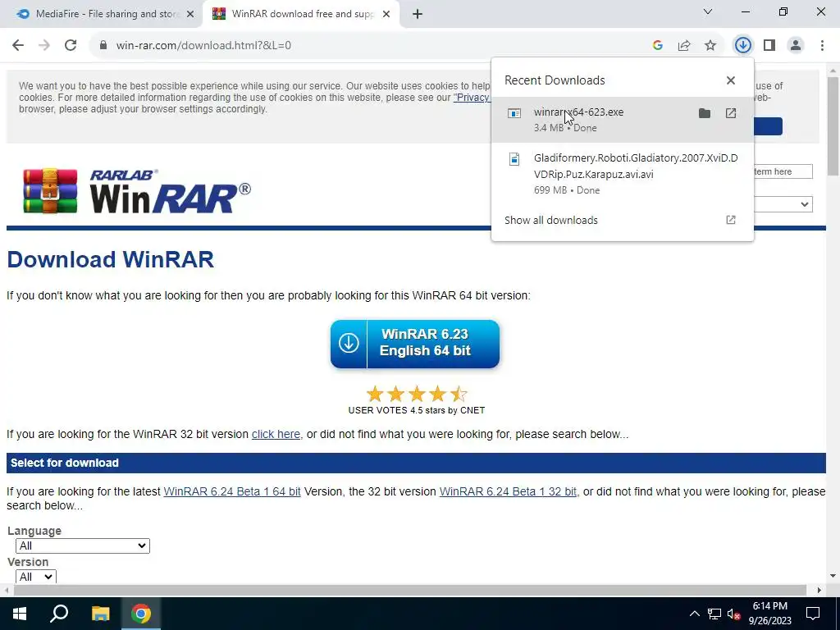Expand the Version dropdown
The width and height of the screenshot is (840, 630).
(x=36, y=577)
